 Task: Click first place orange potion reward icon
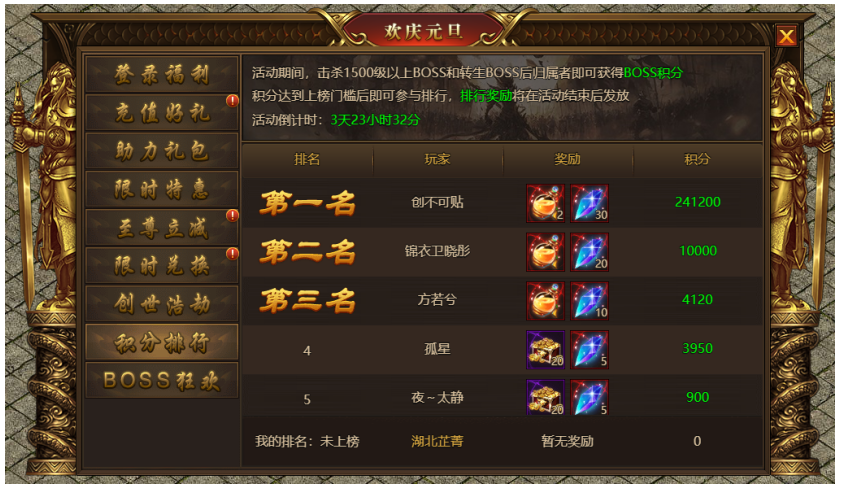coord(545,203)
